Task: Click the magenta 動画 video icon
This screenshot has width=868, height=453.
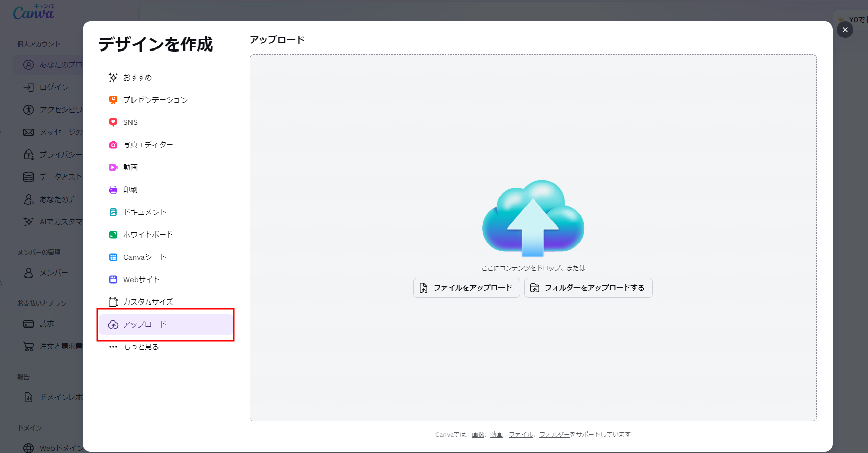Action: click(x=113, y=167)
